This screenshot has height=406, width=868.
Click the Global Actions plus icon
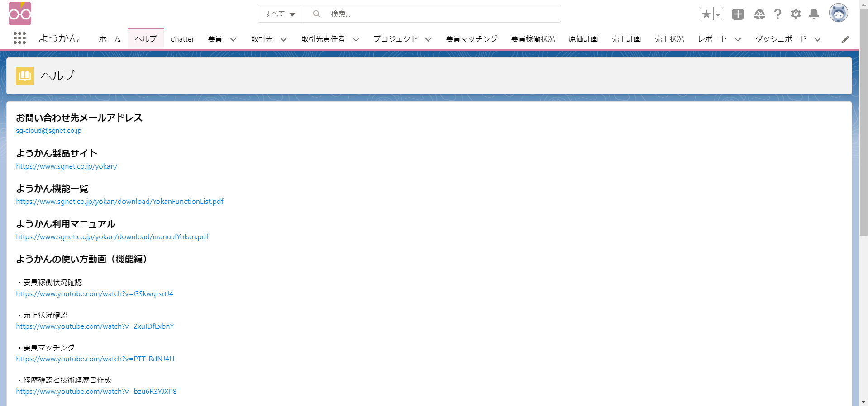(738, 14)
